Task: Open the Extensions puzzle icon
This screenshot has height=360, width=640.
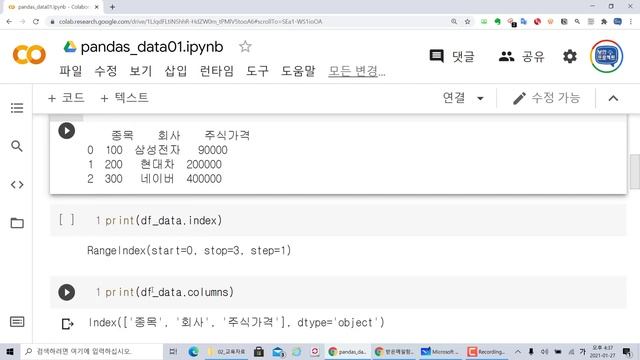Action: click(x=604, y=22)
